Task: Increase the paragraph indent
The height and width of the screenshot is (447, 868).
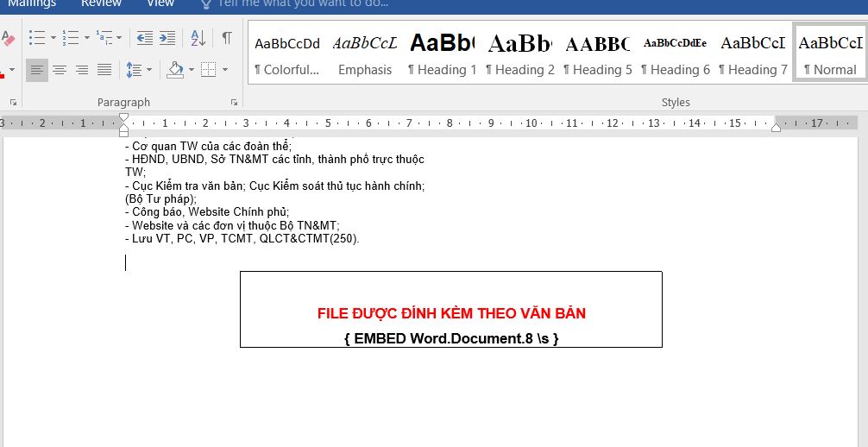Action: 167,38
